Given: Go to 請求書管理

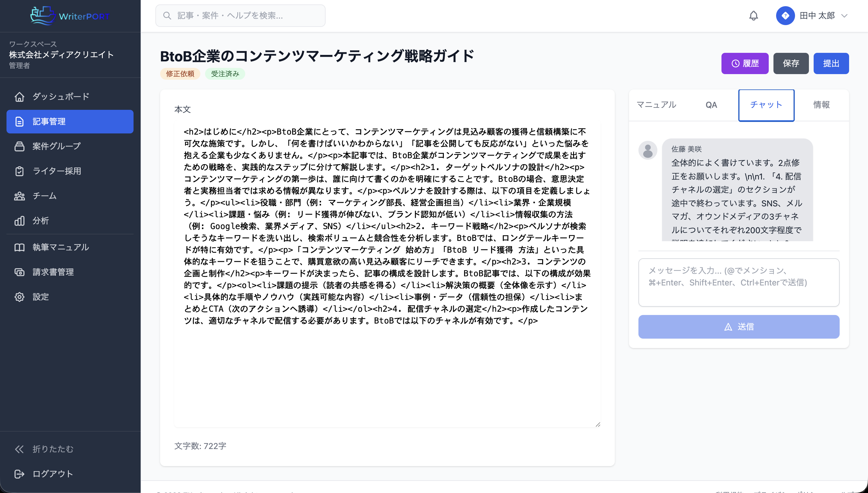Looking at the screenshot, I should [x=70, y=272].
